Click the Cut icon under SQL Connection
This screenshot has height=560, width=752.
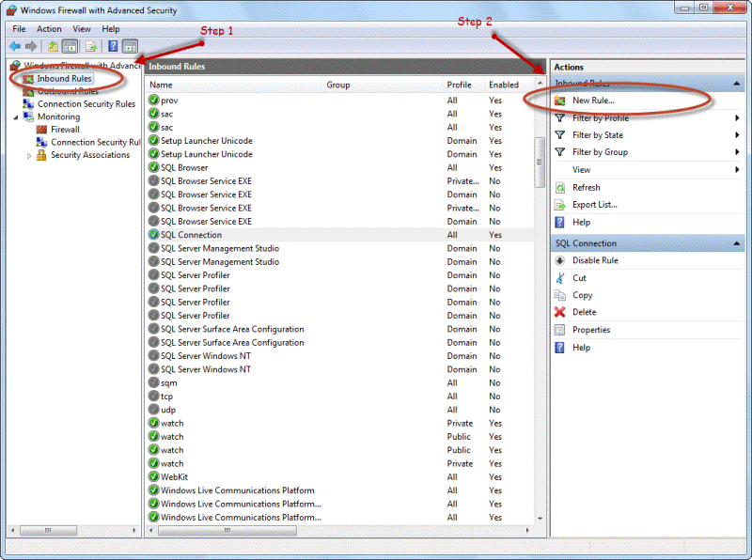[x=562, y=277]
